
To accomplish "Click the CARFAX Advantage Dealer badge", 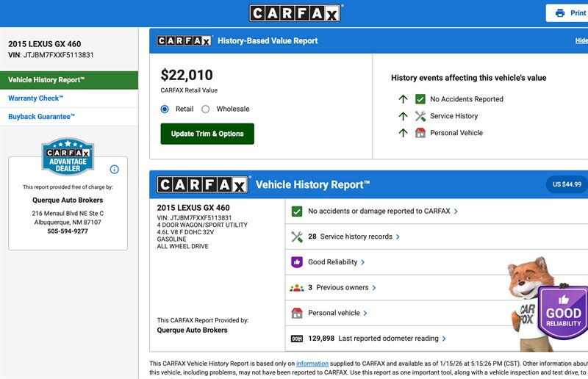I will coord(68,156).
